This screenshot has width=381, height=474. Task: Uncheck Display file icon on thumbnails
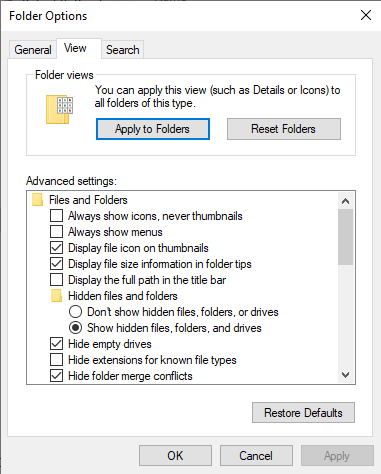[56, 248]
